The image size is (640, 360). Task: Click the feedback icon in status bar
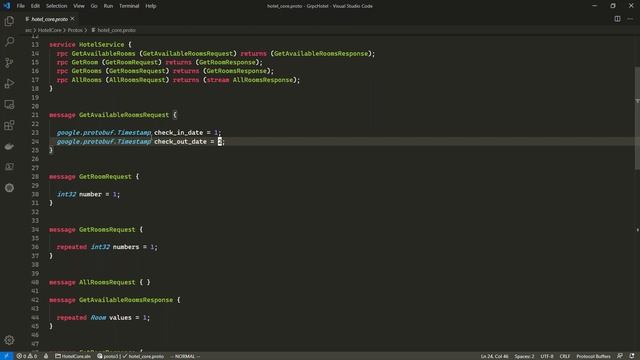[x=620, y=356]
